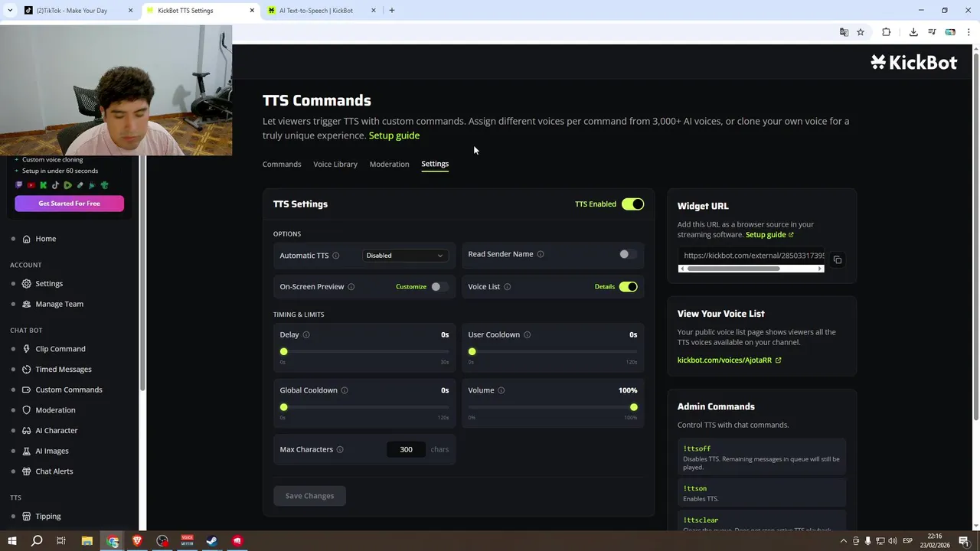Select the Settings tab under TTS Commands
The image size is (980, 551).
[x=435, y=164]
